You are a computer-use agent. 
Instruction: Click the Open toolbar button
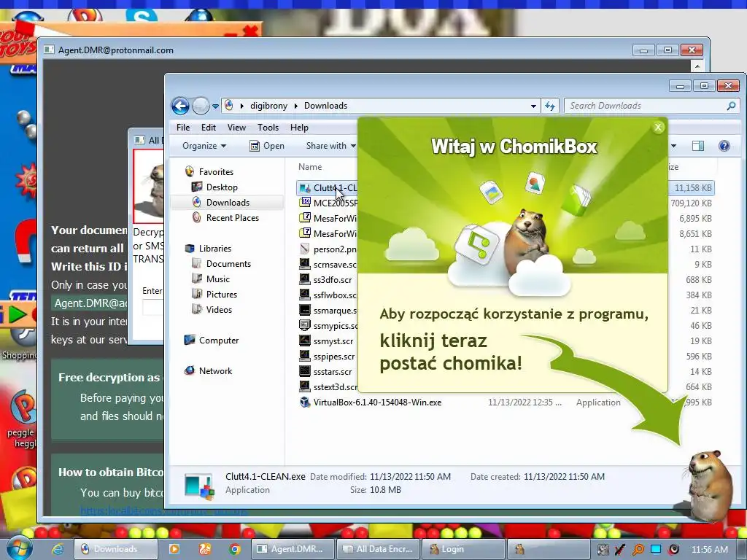coord(267,146)
